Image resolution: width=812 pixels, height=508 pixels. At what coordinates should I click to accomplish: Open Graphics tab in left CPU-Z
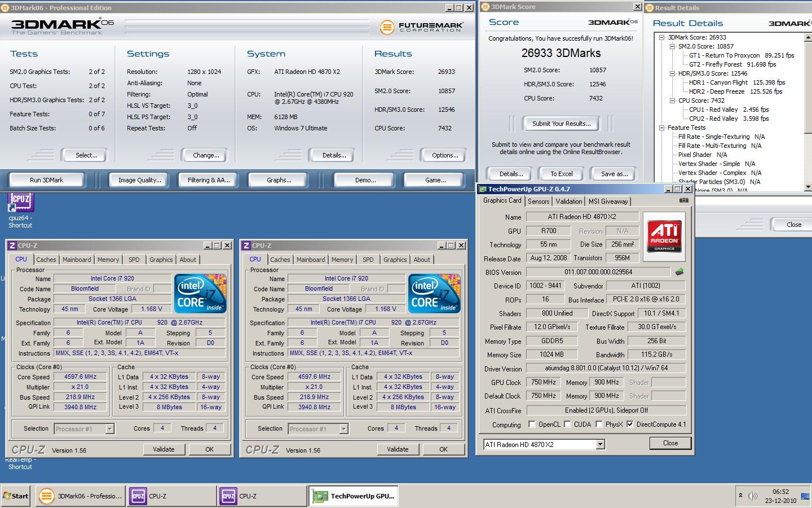coord(161,260)
